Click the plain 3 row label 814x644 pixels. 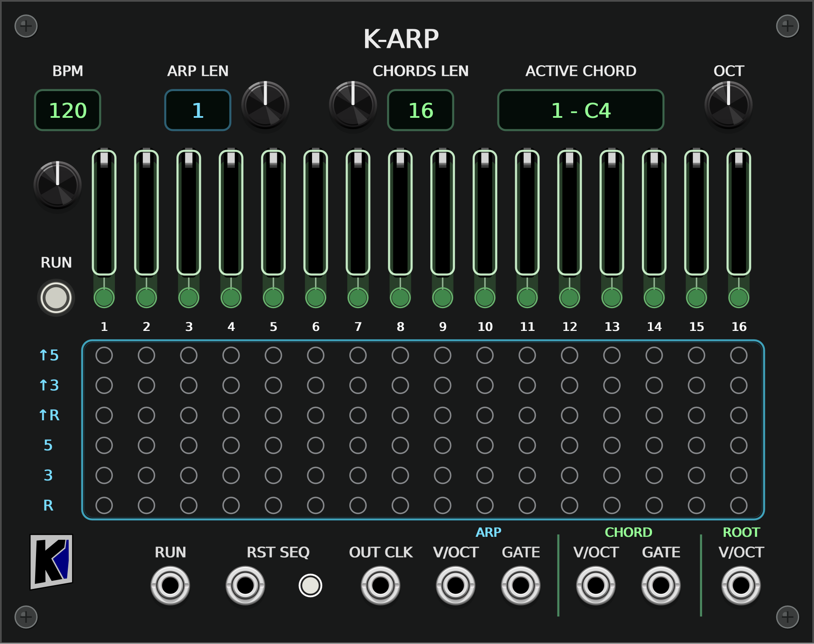tap(48, 475)
